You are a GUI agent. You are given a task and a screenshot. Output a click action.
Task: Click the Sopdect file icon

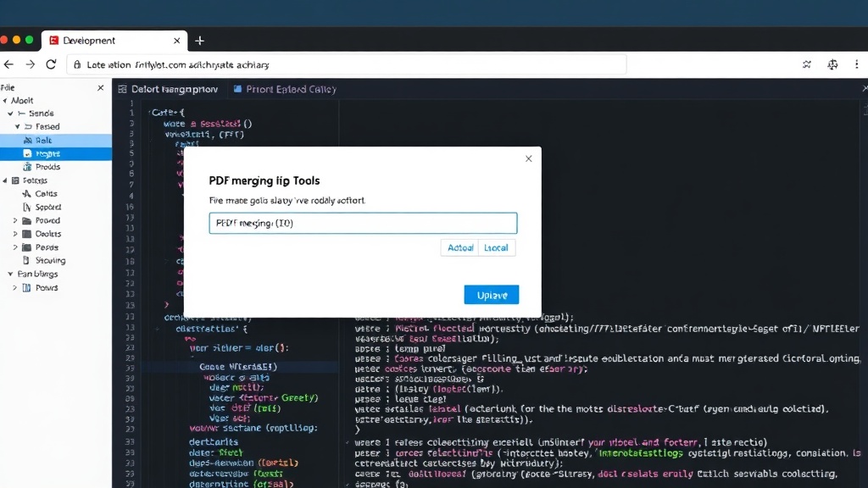26,207
